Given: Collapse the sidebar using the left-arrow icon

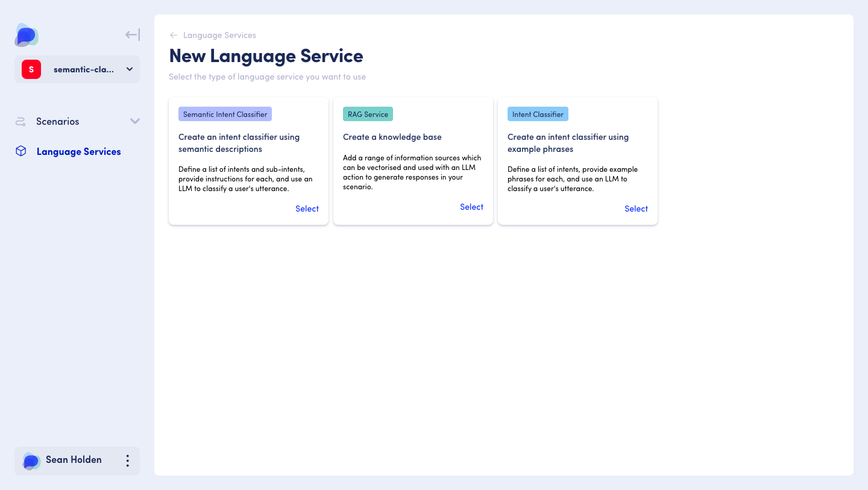Looking at the screenshot, I should tap(131, 34).
